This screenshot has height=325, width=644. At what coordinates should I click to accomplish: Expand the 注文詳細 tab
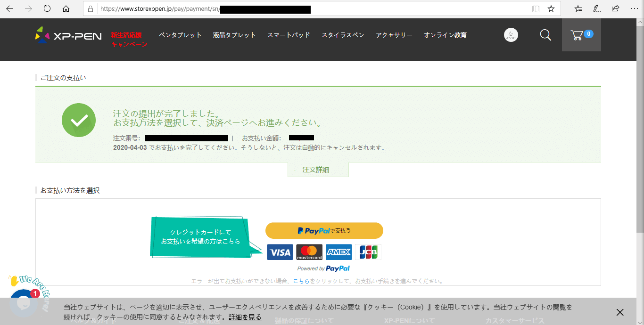318,170
